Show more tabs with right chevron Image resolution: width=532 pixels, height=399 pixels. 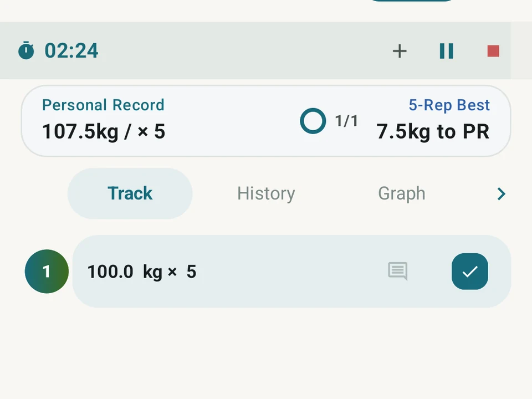coord(502,194)
